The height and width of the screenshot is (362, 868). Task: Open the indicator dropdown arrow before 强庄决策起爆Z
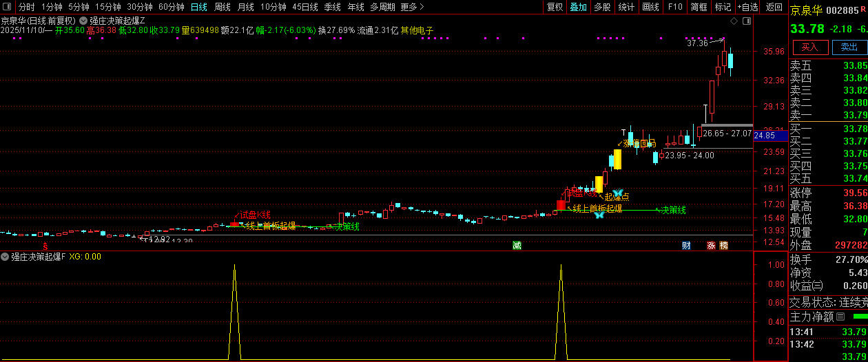coord(84,21)
